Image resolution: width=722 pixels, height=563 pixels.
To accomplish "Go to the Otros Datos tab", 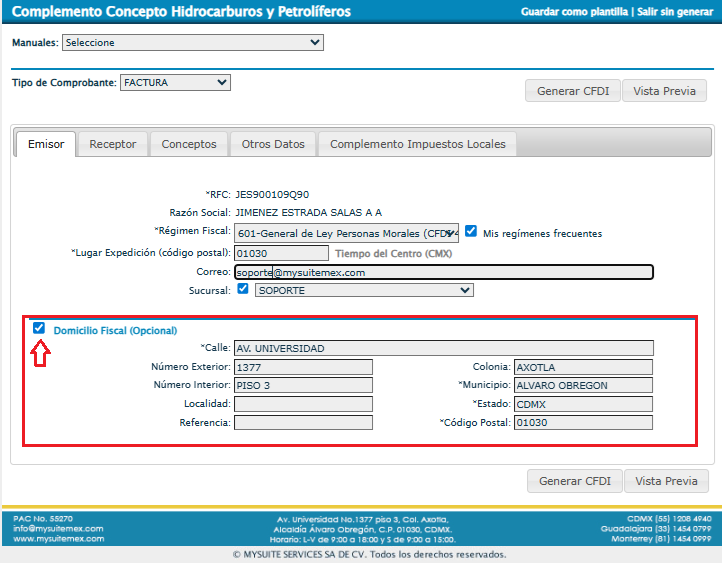I will point(273,144).
